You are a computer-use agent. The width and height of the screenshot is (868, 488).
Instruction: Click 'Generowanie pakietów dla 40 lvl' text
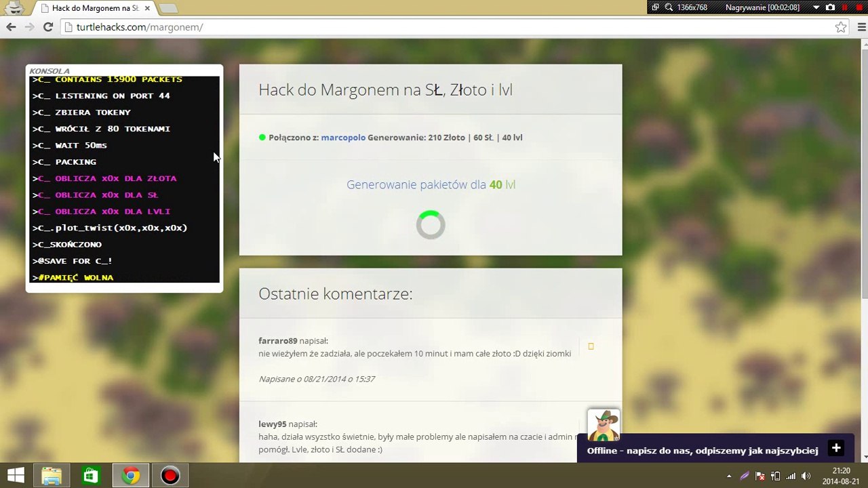click(431, 184)
